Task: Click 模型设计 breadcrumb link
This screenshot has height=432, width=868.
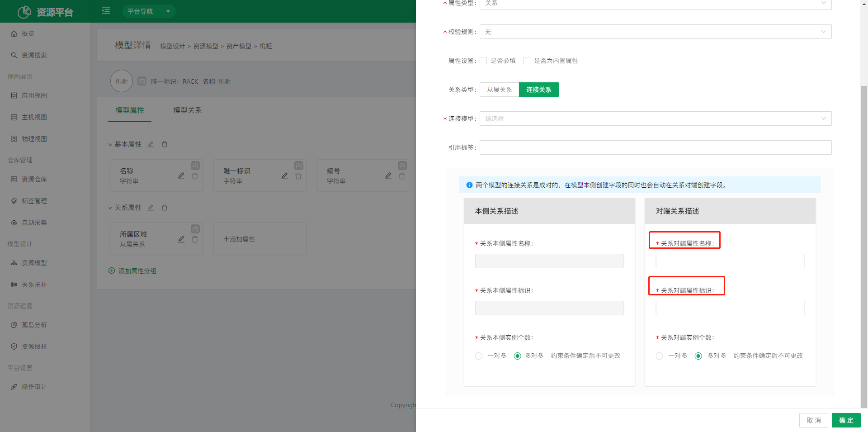Action: [173, 46]
